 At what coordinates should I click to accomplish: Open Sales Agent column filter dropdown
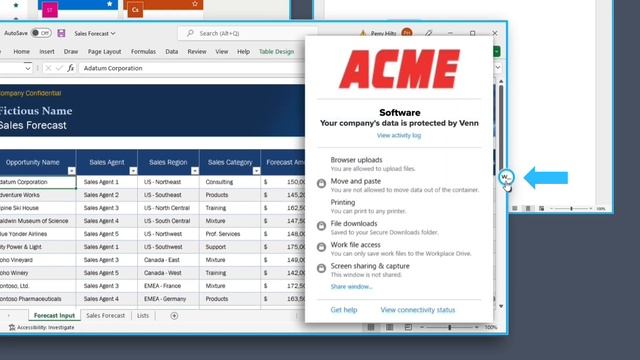[133, 171]
